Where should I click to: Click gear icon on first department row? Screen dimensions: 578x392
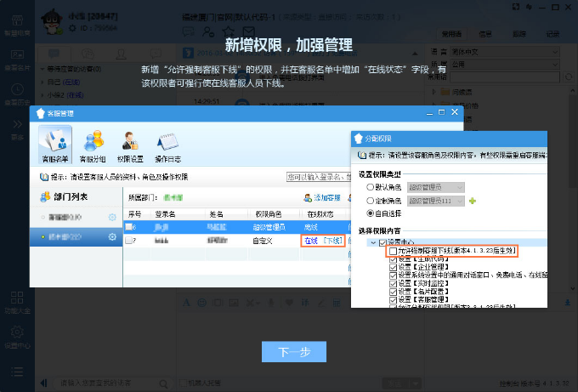[112, 218]
